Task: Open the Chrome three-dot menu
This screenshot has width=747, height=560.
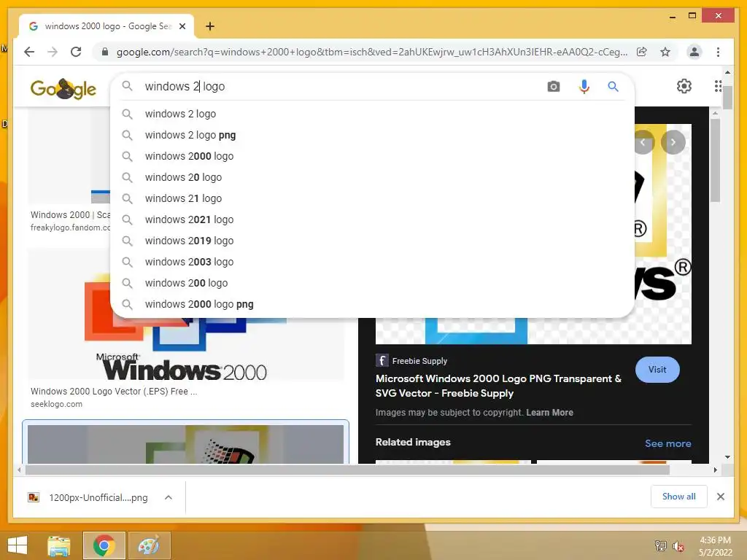Action: pyautogui.click(x=718, y=52)
